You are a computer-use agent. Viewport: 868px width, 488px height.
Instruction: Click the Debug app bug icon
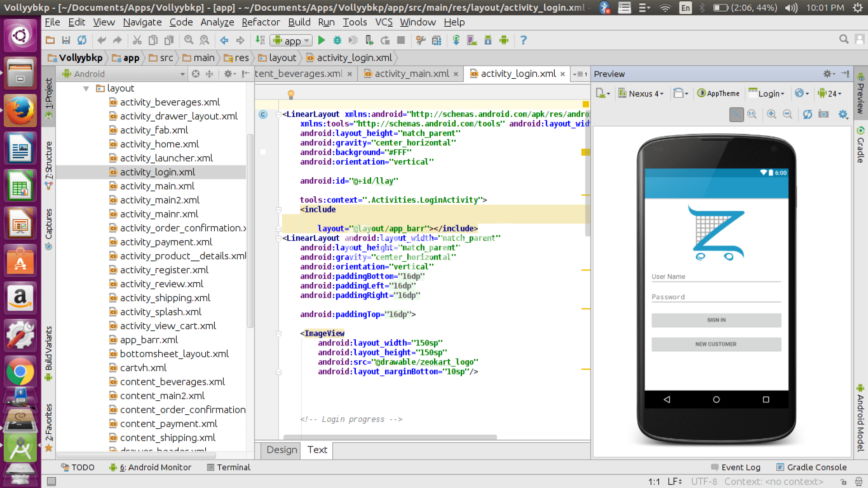pyautogui.click(x=337, y=40)
